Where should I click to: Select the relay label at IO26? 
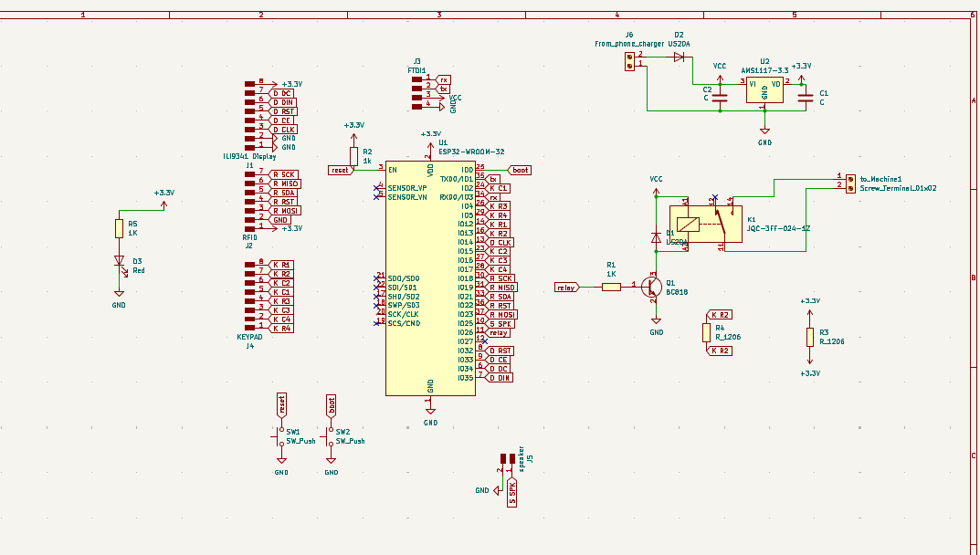click(498, 332)
